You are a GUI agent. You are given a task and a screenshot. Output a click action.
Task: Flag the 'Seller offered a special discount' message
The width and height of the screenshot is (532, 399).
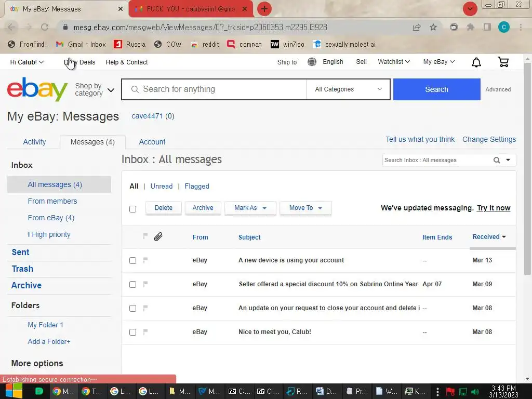(x=145, y=284)
